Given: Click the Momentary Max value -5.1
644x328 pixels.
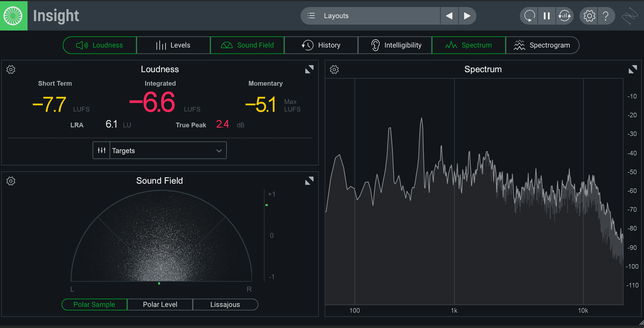Looking at the screenshot, I should [x=261, y=104].
